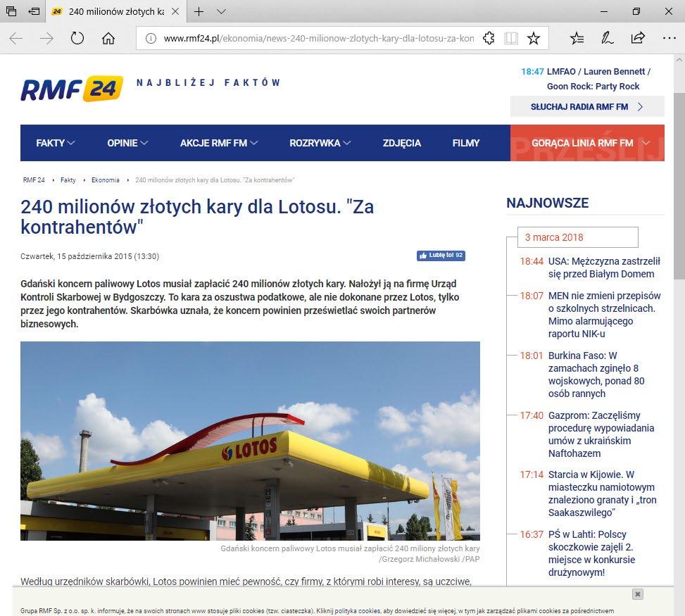The width and height of the screenshot is (685, 616).
Task: Open USA: Mężczyzna zastrzelił się news item
Action: click(604, 268)
